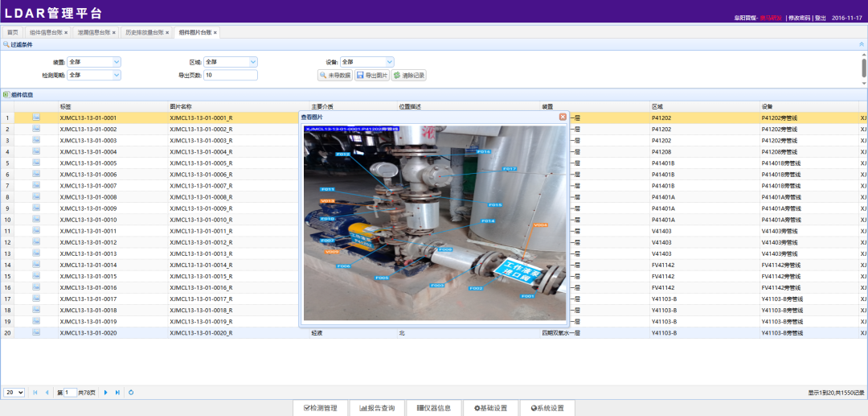Open the 检测管理 bottom menu

coord(321,408)
